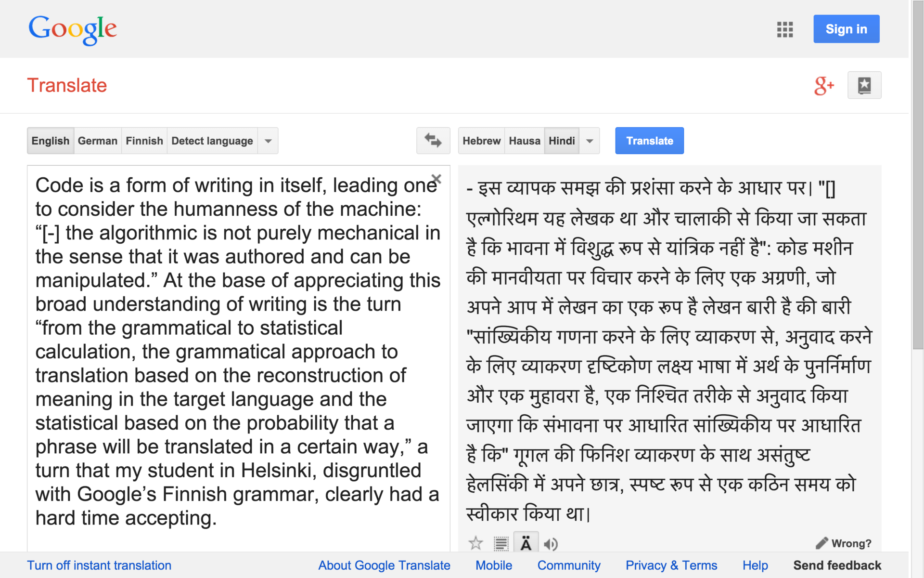Choose Hebrew as the target language
This screenshot has height=578, width=924.
click(481, 141)
